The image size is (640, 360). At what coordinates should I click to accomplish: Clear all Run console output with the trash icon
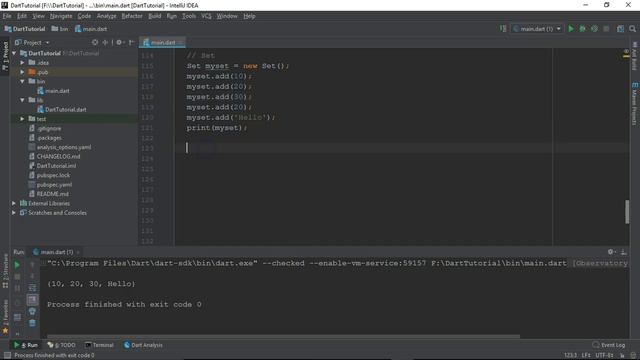pyautogui.click(x=32, y=323)
